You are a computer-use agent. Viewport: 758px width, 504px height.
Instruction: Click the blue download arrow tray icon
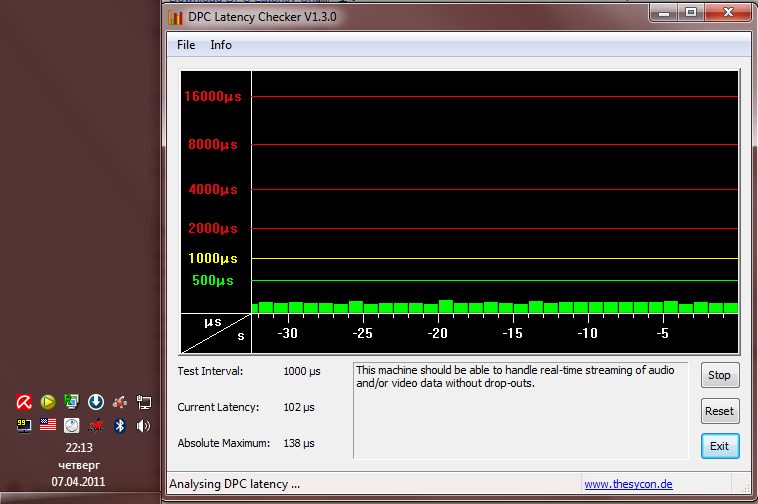click(96, 402)
